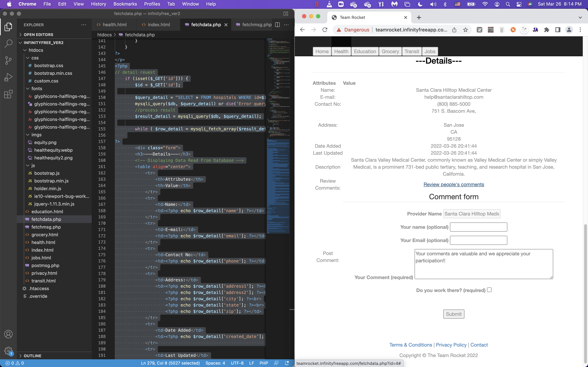Open the Manage gear icon
This screenshot has height=367, width=588.
[8, 351]
